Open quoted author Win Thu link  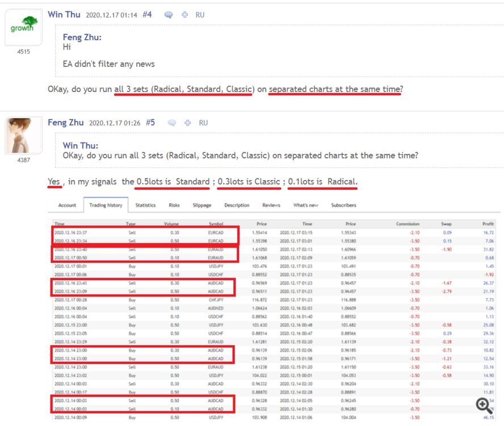[81, 145]
